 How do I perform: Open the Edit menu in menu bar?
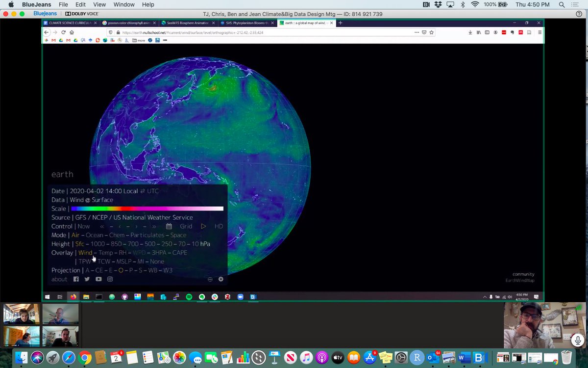click(80, 4)
